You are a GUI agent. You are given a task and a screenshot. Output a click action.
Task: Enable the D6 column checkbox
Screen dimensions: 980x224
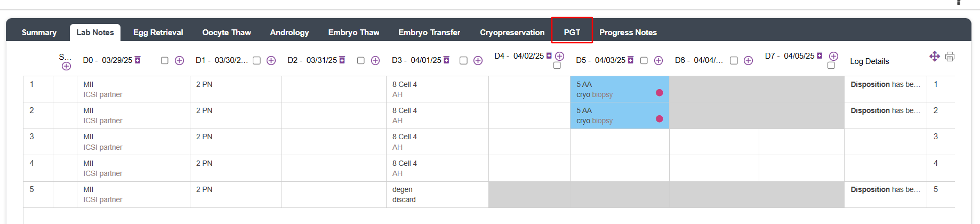[x=734, y=61]
